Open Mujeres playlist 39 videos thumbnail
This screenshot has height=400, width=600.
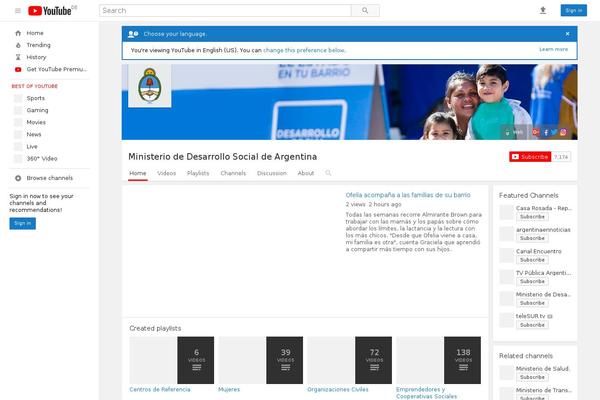coord(260,360)
